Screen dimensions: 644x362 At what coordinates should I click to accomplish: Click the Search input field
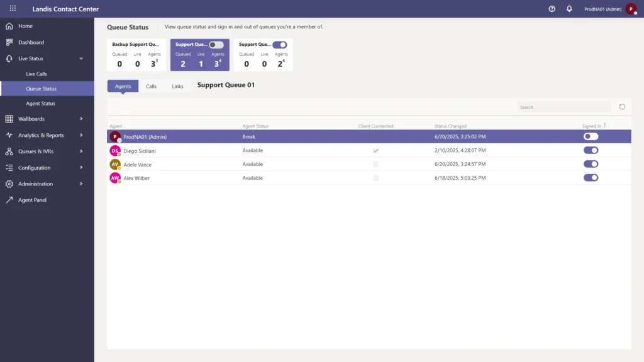coord(564,107)
